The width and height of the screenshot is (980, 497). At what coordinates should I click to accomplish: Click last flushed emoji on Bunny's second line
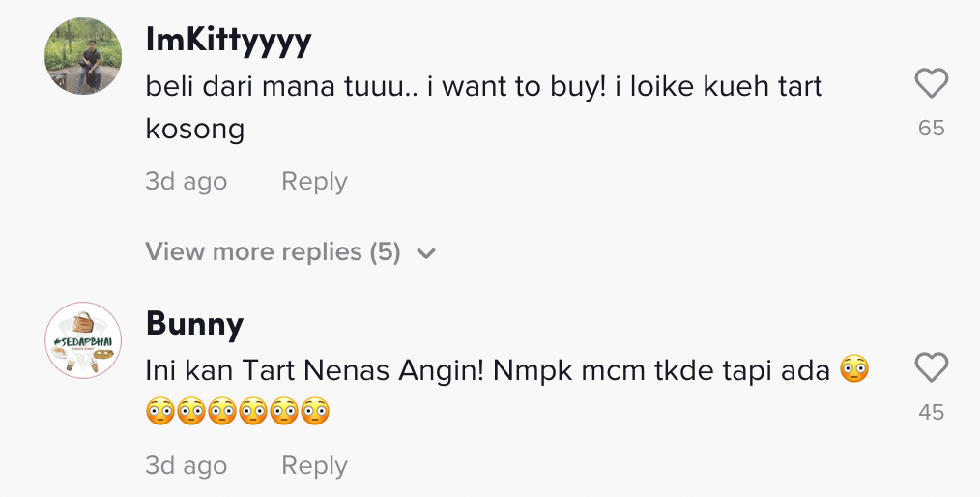click(x=315, y=412)
